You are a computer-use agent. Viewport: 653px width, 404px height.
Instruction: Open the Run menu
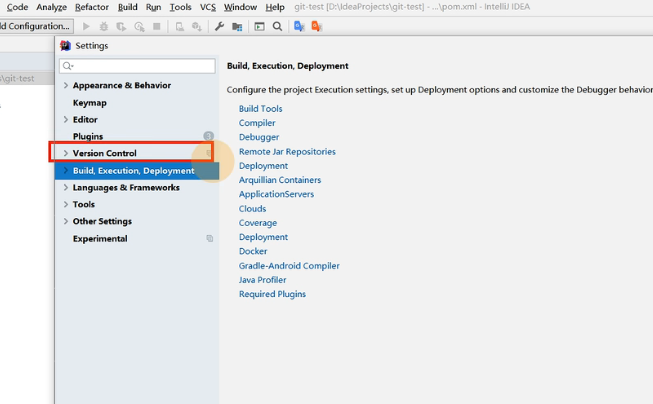tap(153, 7)
